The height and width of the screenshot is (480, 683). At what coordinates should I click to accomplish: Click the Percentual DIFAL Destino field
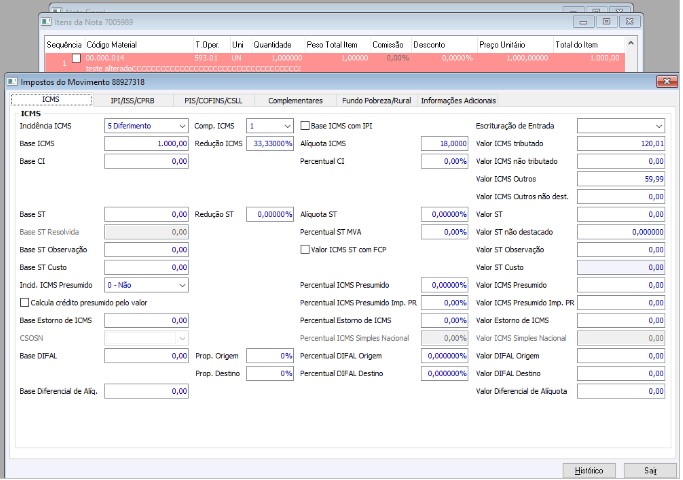coord(445,374)
